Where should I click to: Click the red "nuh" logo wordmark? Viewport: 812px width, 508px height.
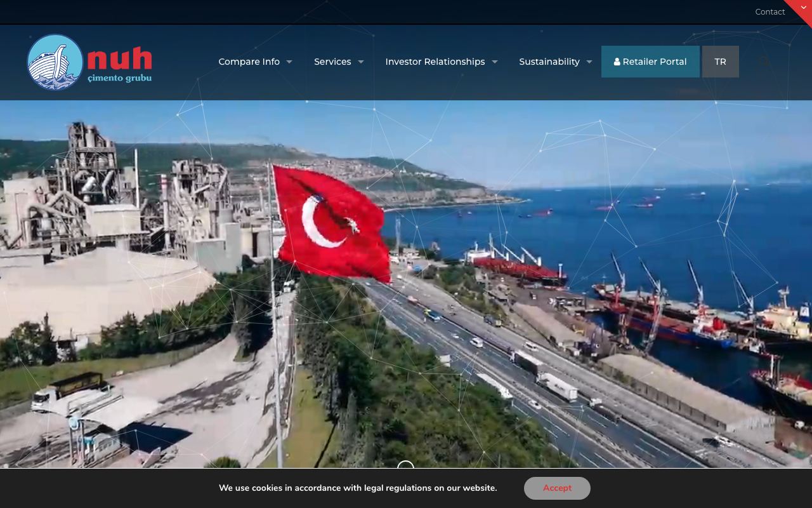pos(120,58)
